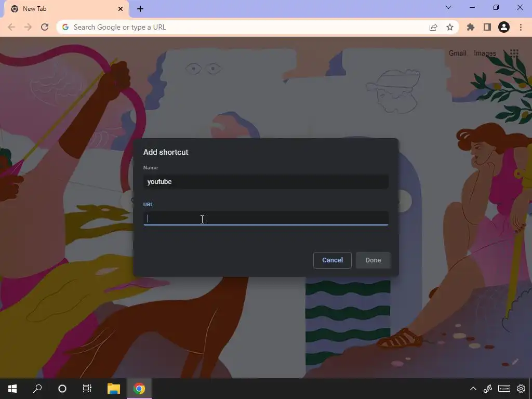The height and width of the screenshot is (399, 532).
Task: Open Cortana circle icon
Action: click(x=62, y=389)
